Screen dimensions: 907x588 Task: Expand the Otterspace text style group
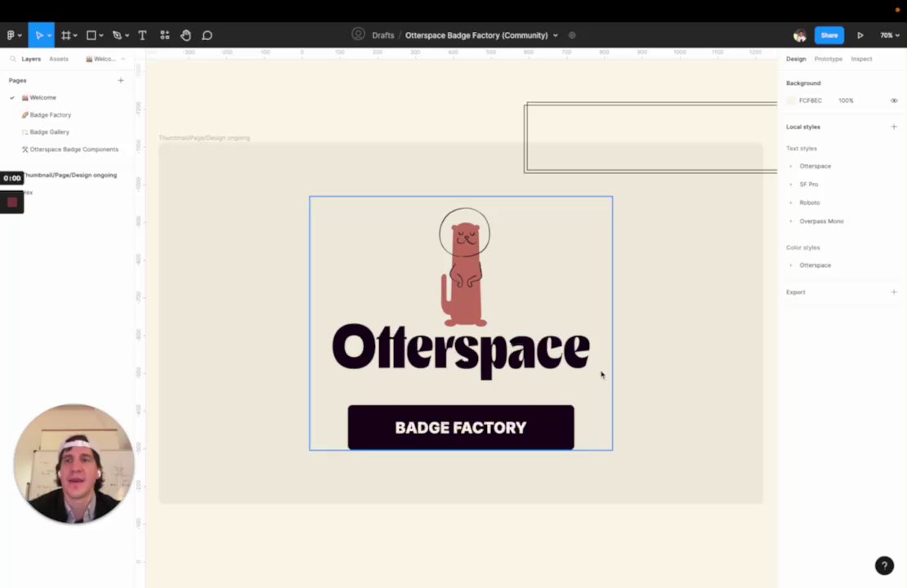pyautogui.click(x=791, y=167)
